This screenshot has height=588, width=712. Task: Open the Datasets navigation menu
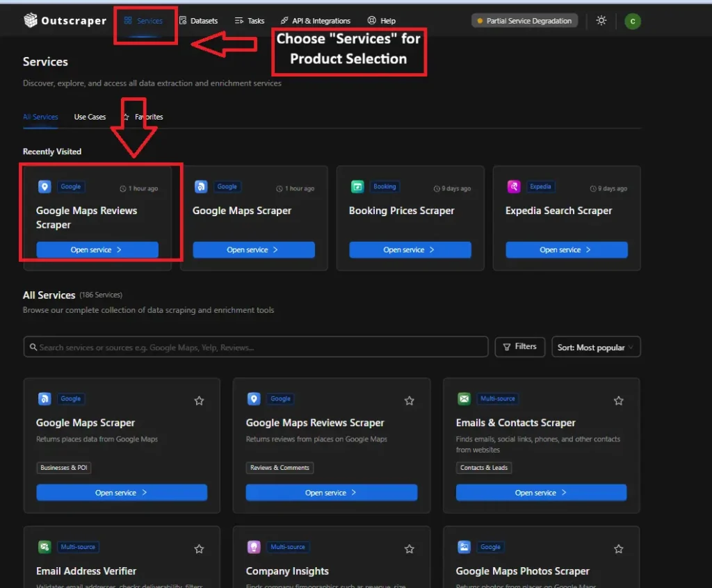[198, 21]
